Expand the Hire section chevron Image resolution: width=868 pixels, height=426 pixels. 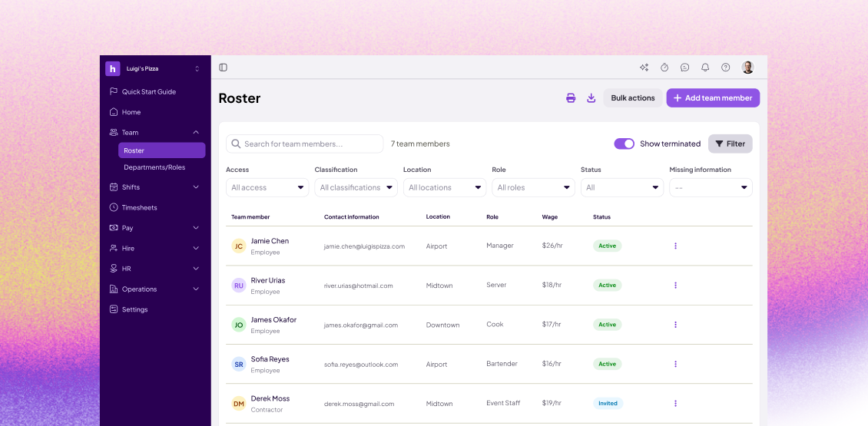point(196,248)
